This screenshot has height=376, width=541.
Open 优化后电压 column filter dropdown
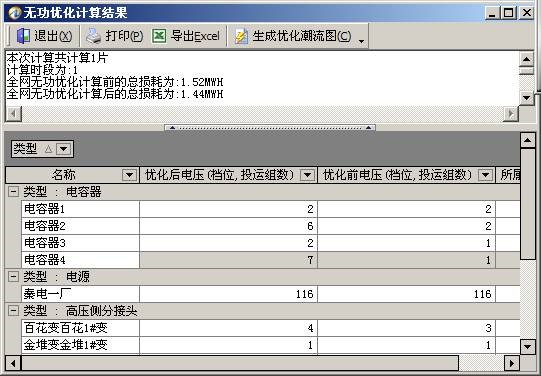[307, 175]
